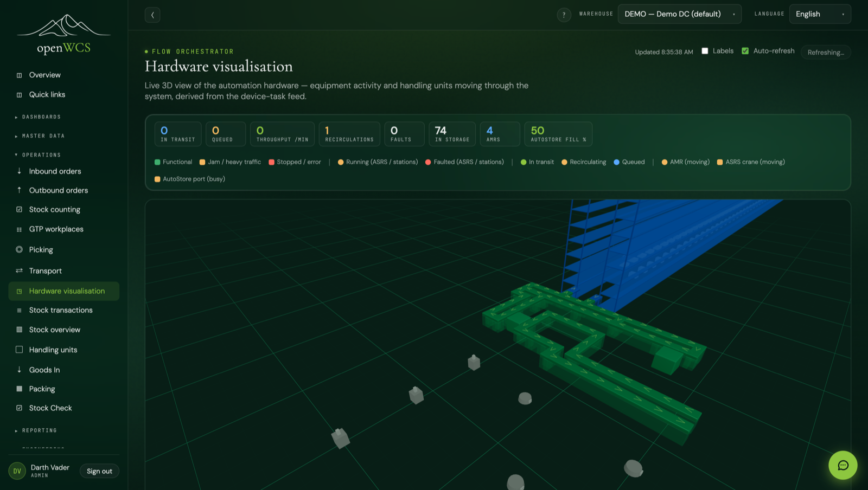Click the Picking circle icon

(x=19, y=250)
